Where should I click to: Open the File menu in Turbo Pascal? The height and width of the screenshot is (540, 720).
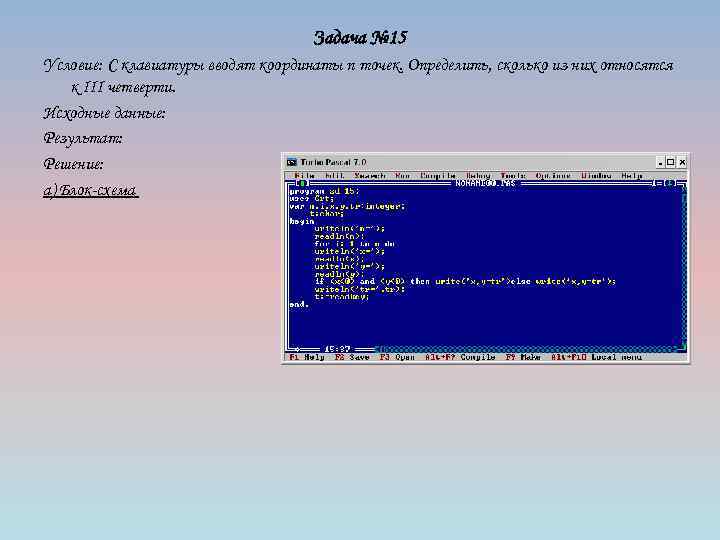pyautogui.click(x=304, y=175)
